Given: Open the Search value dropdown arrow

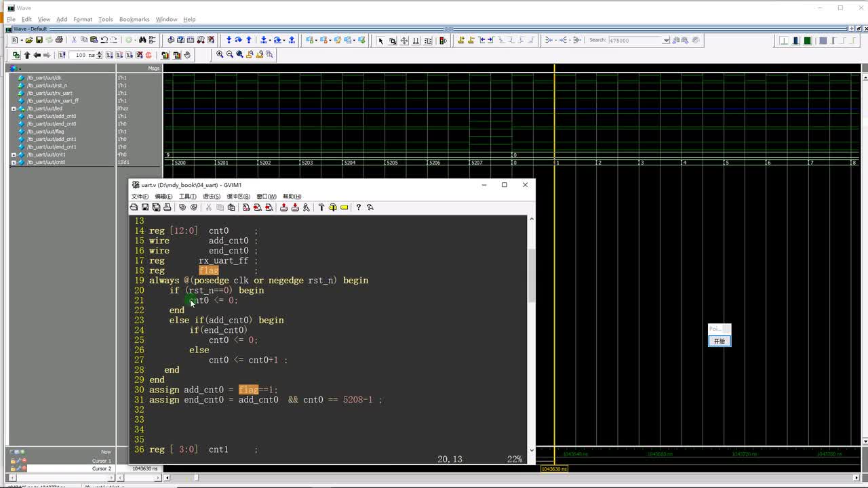Looking at the screenshot, I should coord(666,40).
